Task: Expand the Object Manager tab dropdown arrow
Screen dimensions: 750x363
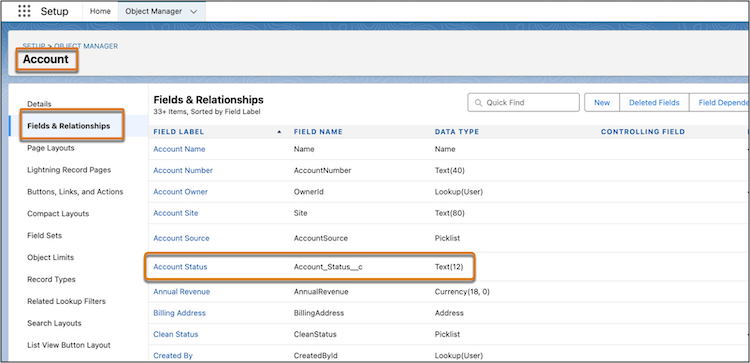Action: click(x=193, y=12)
